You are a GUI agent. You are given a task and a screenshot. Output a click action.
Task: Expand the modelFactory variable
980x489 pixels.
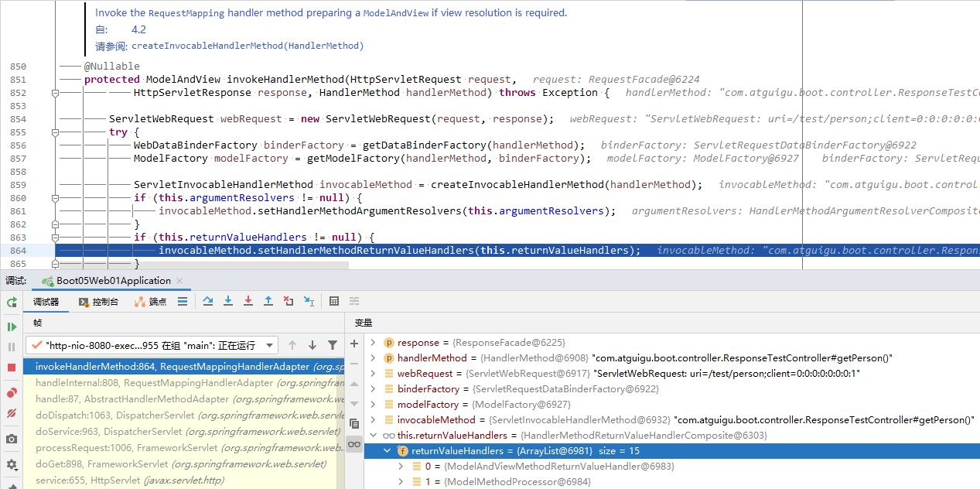pos(374,405)
